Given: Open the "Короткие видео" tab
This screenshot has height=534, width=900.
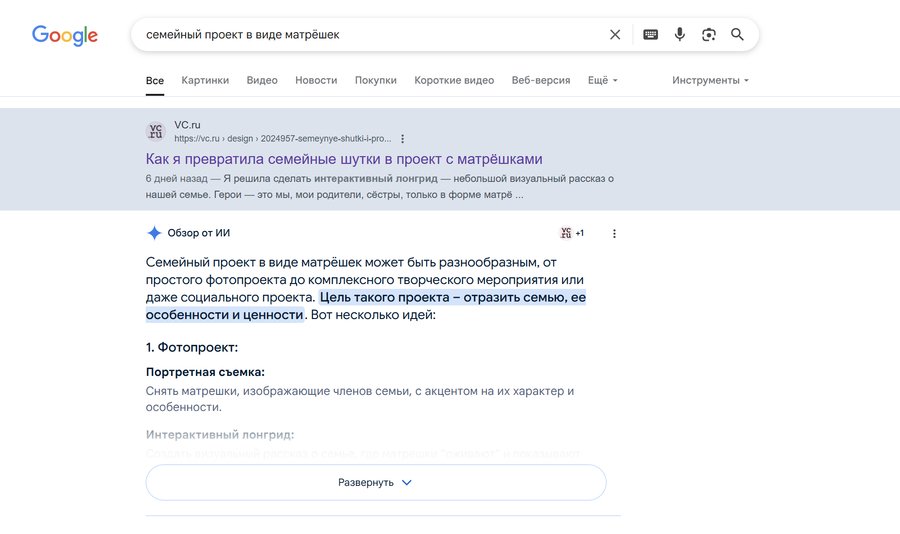Looking at the screenshot, I should click(454, 80).
